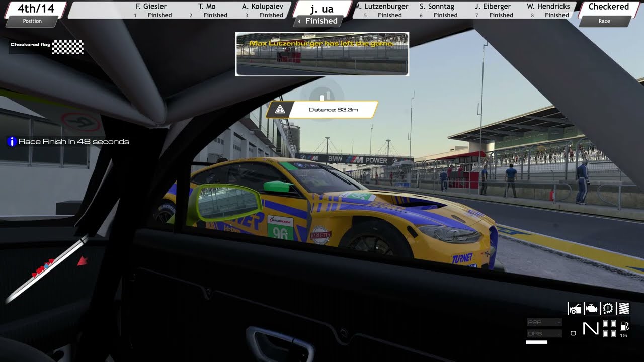Click the rear-right tire wear indicator

(613, 334)
